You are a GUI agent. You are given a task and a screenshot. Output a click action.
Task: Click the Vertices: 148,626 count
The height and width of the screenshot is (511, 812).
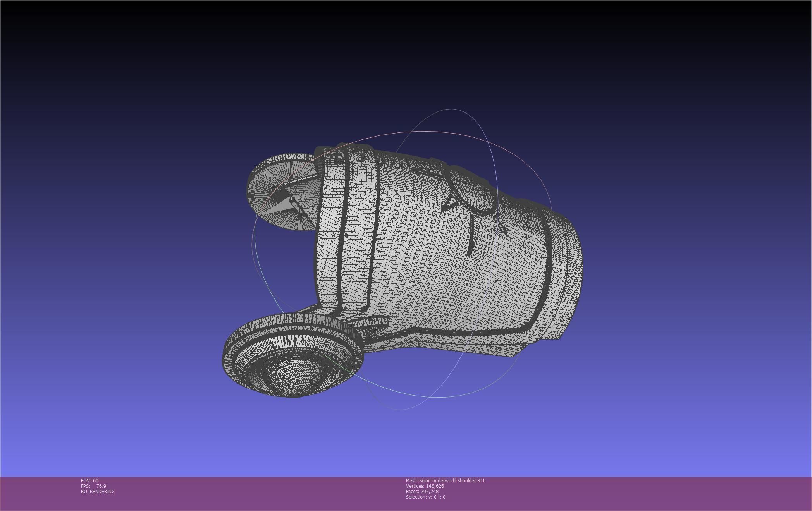pyautogui.click(x=425, y=486)
